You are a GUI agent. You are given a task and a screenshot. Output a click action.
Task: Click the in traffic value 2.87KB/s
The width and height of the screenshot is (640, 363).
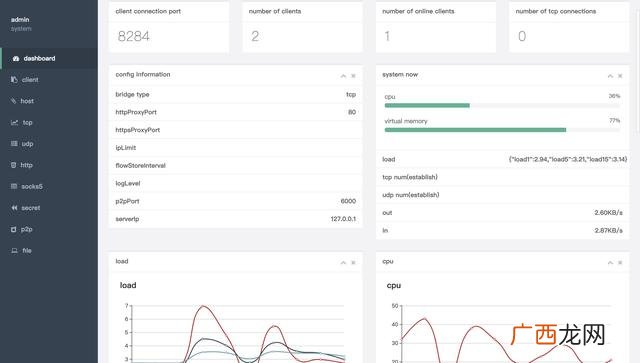pyautogui.click(x=609, y=230)
